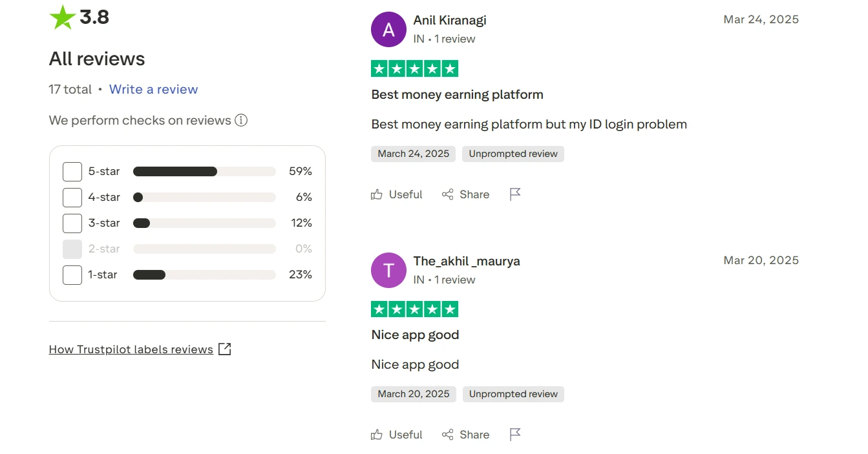The image size is (868, 454).
Task: Click the 5-star rating percentage bar
Action: [204, 171]
